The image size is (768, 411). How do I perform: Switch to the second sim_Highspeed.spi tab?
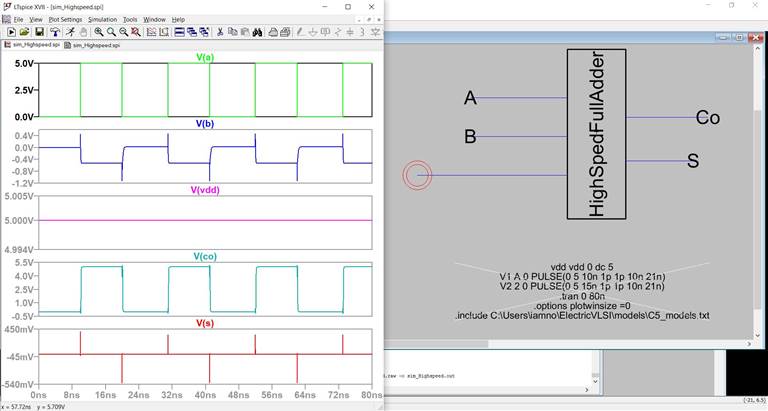tap(93, 45)
